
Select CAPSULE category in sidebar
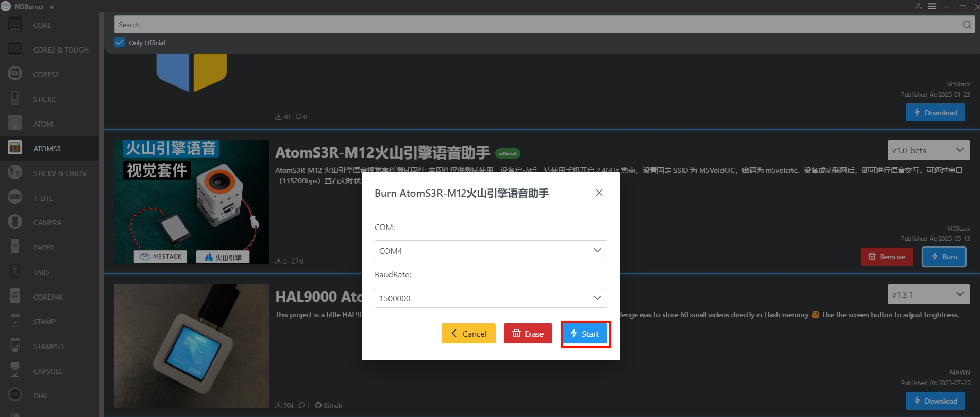49,371
